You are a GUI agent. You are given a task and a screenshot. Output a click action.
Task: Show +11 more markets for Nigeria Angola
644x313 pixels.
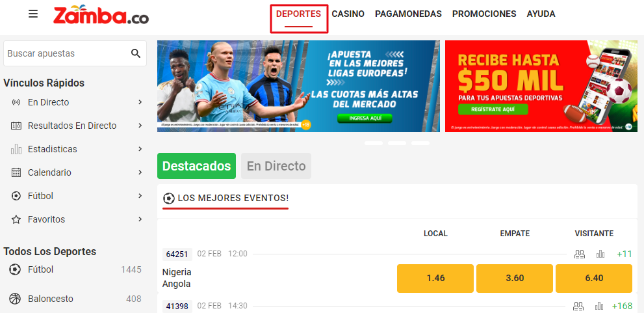coord(625,254)
